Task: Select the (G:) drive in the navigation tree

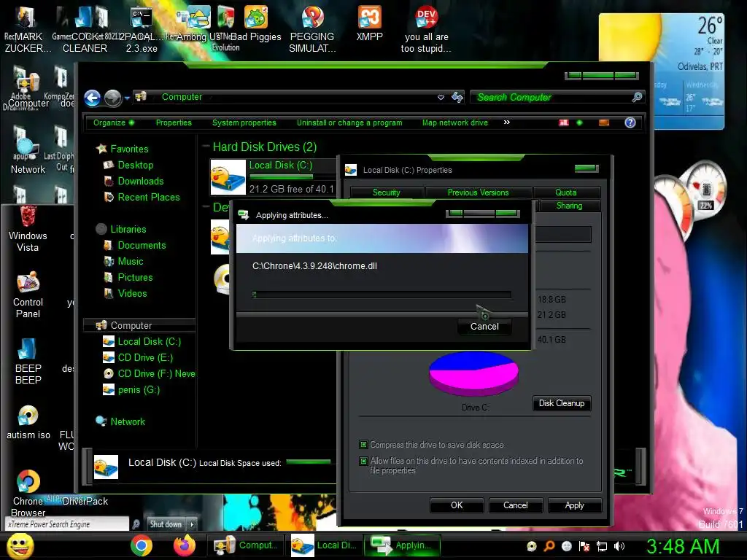Action: (x=131, y=390)
